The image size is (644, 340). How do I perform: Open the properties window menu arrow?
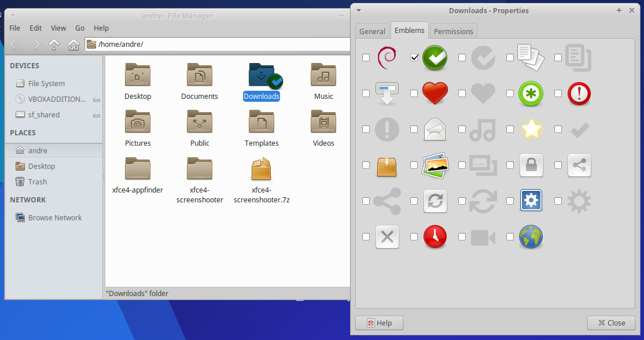(359, 10)
